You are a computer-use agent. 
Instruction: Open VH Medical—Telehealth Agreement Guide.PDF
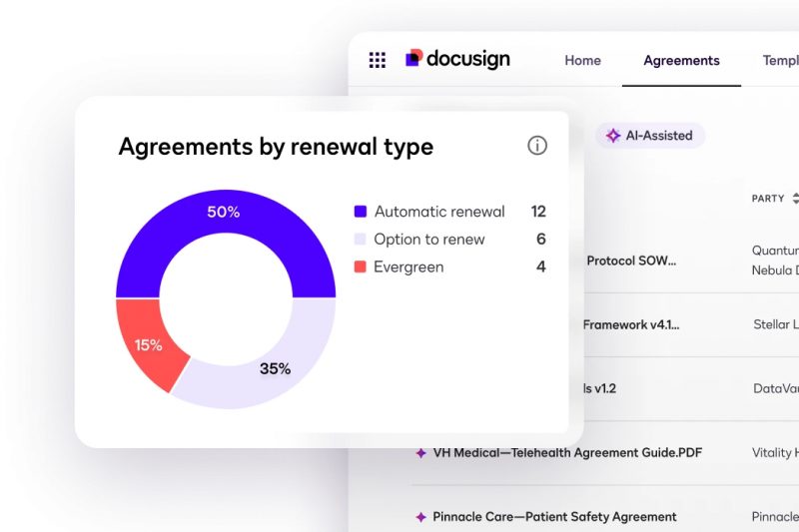point(567,452)
